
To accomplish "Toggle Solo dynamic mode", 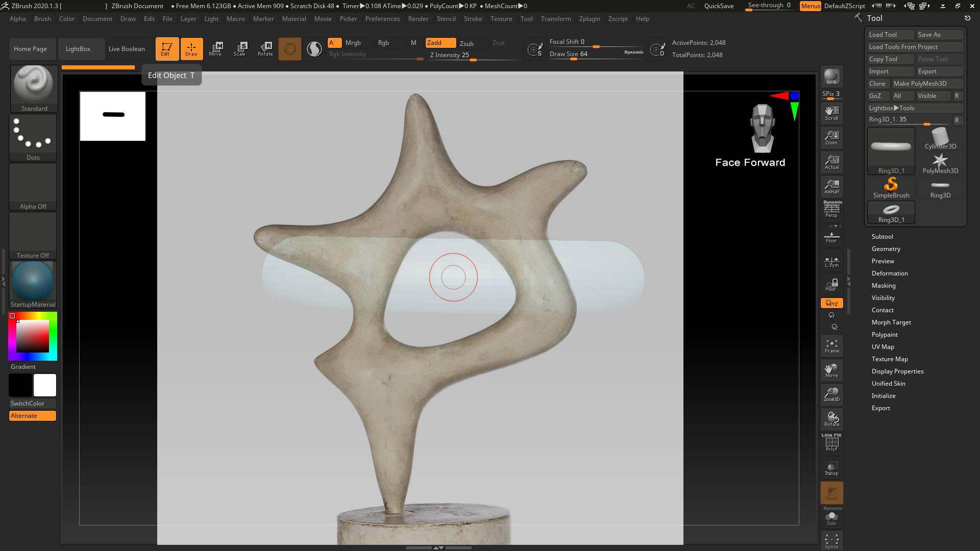I will pyautogui.click(x=831, y=517).
